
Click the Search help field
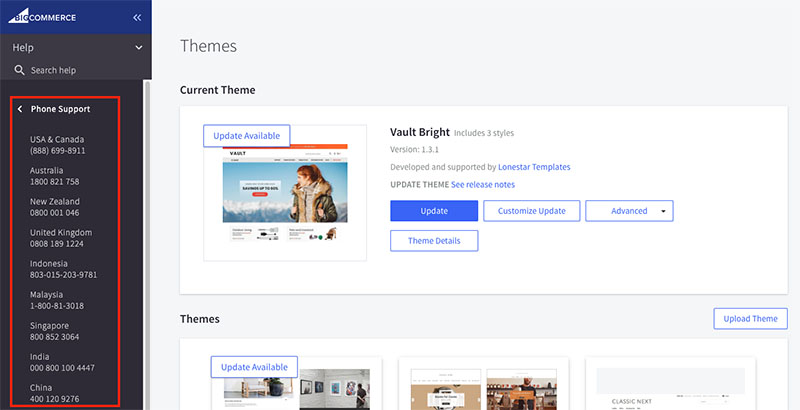(x=76, y=70)
